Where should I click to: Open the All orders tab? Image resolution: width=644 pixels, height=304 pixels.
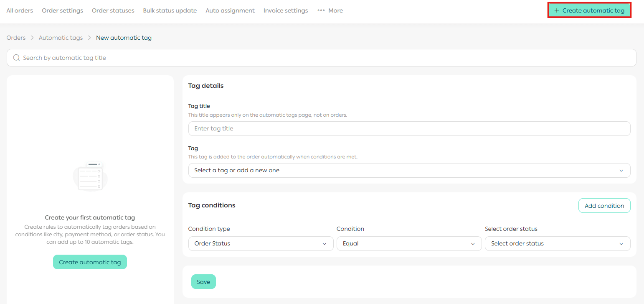click(x=20, y=10)
